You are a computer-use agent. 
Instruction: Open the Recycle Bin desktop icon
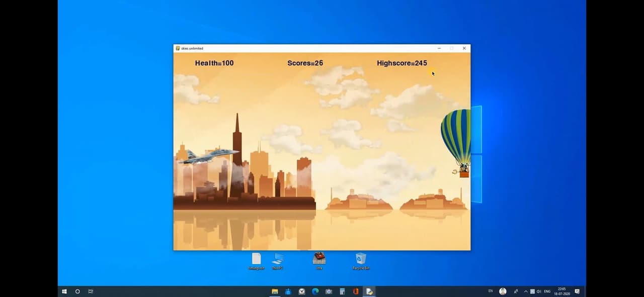(x=361, y=261)
